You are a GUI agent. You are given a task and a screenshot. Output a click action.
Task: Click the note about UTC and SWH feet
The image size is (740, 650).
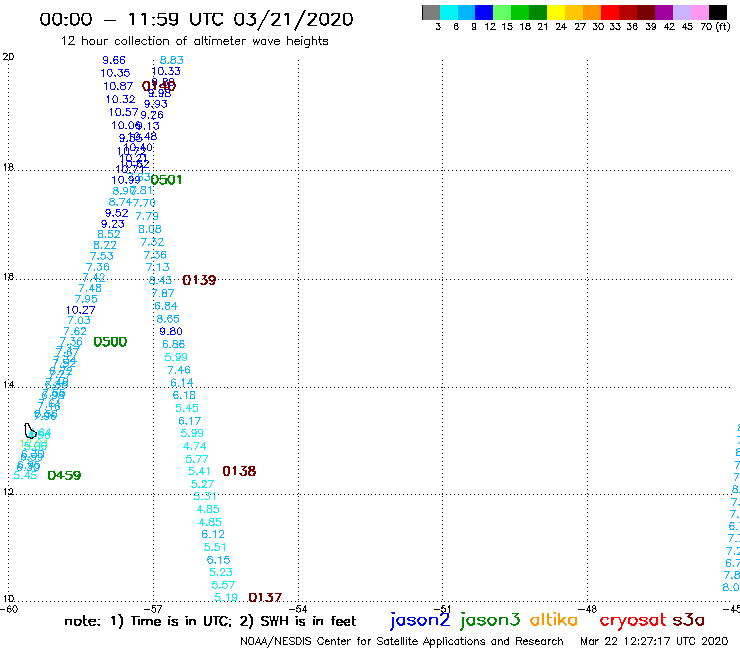coord(210,621)
